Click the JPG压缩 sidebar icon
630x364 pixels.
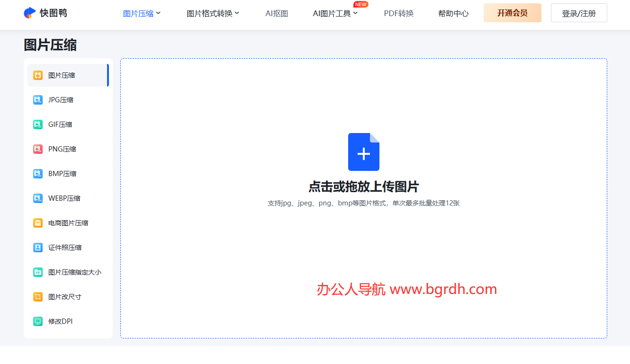tap(38, 100)
